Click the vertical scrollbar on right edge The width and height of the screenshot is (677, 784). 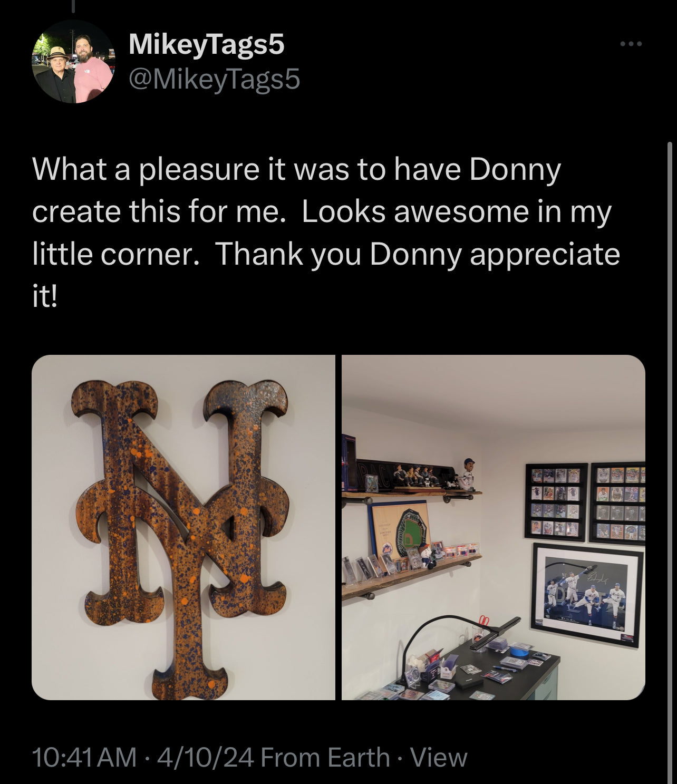pos(670,422)
